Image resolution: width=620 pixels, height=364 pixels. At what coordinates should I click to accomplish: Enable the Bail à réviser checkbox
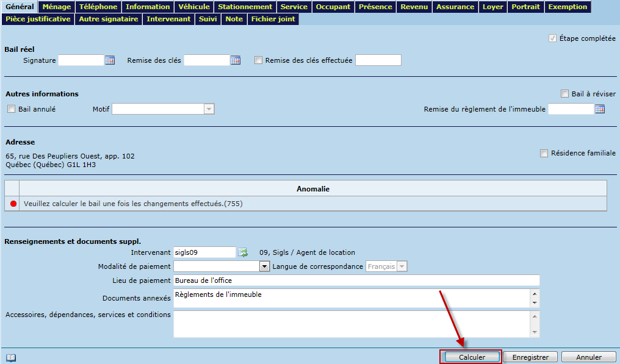point(564,94)
